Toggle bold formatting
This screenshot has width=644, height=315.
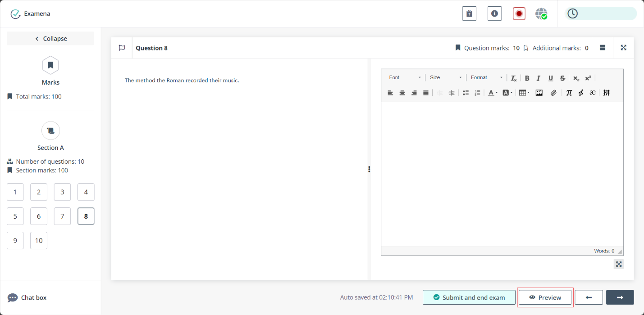[527, 78]
